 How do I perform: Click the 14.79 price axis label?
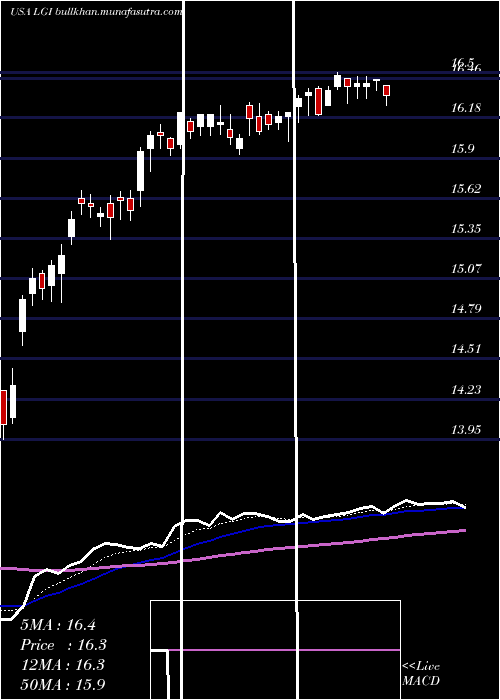pyautogui.click(x=466, y=308)
